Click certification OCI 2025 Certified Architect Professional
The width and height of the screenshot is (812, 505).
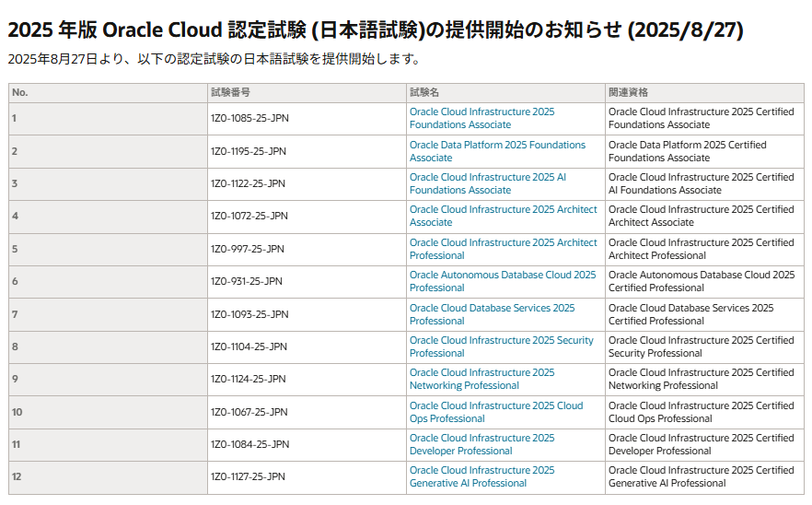[x=702, y=249]
